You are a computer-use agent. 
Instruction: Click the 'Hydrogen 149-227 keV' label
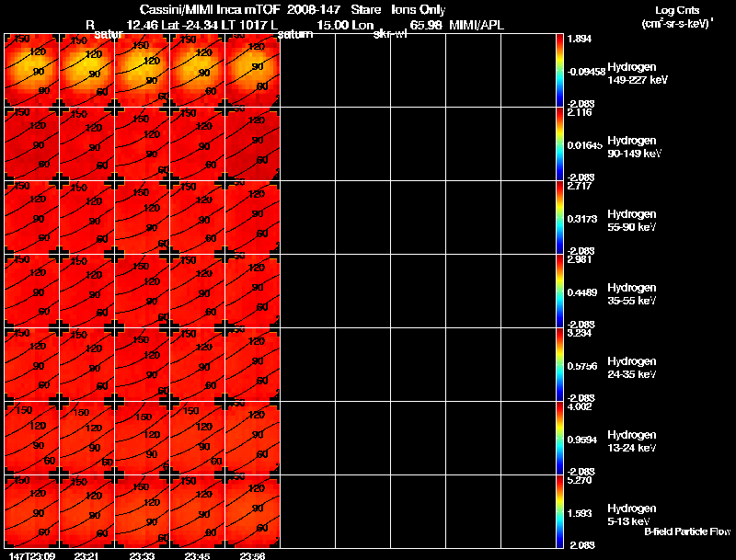pos(637,74)
